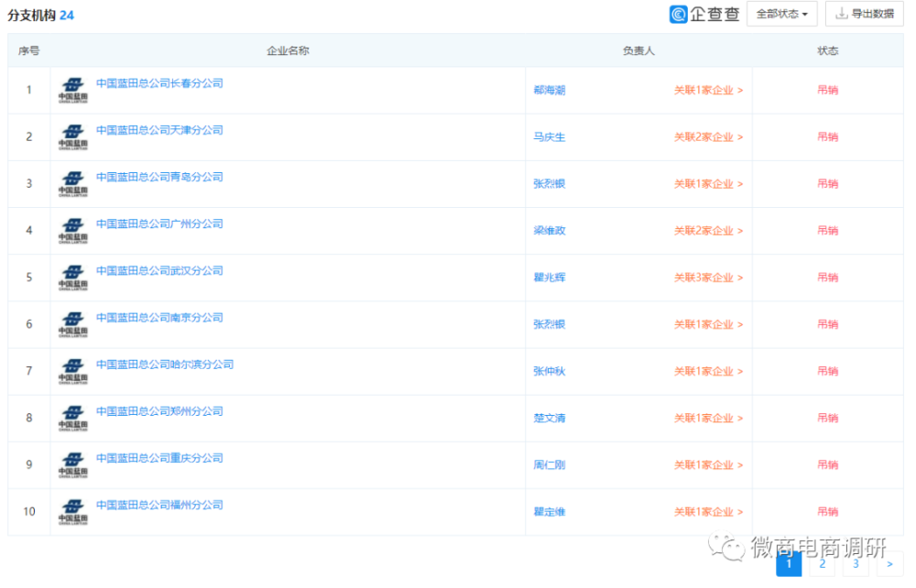Open 中国蓝田总公司武汉分公司 company link
The height and width of the screenshot is (588, 916).
(x=159, y=271)
